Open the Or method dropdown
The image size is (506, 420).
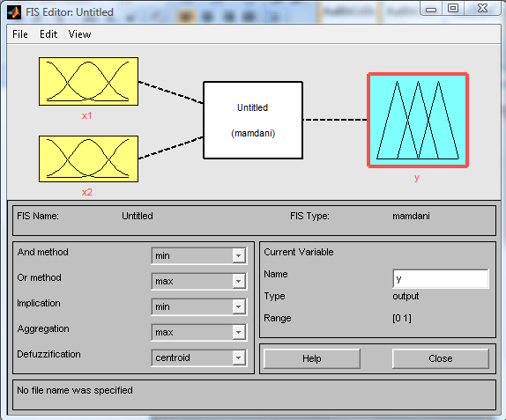click(199, 282)
